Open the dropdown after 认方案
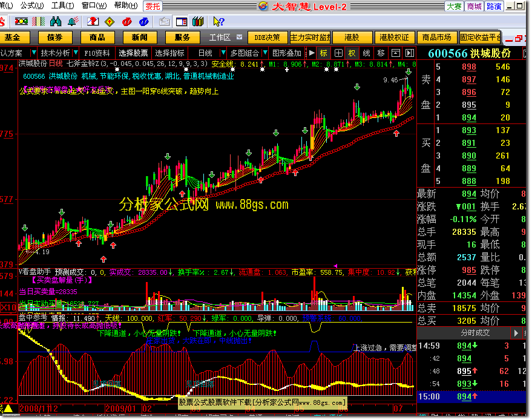Screen dimensions: 532x420 (x=33, y=53)
